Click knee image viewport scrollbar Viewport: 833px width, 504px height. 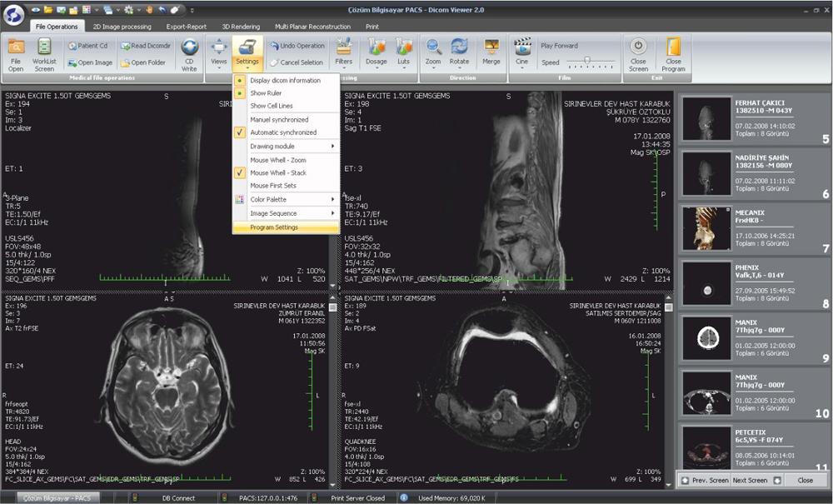point(668,393)
